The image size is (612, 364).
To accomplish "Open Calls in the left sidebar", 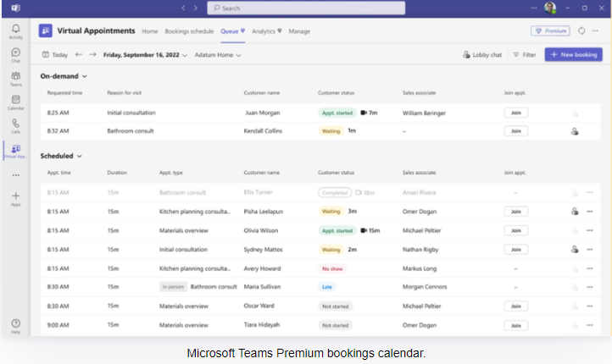I will (x=15, y=126).
